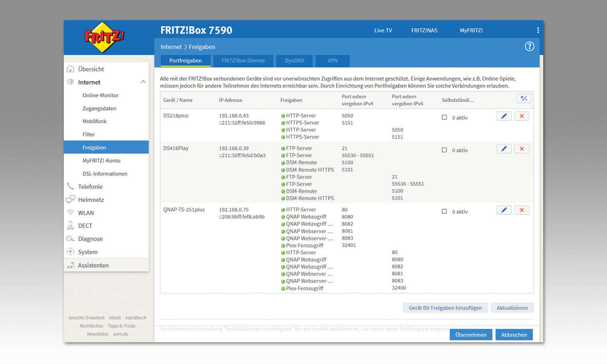
Task: Click the plus/minus table column settings icon
Action: [x=524, y=99]
